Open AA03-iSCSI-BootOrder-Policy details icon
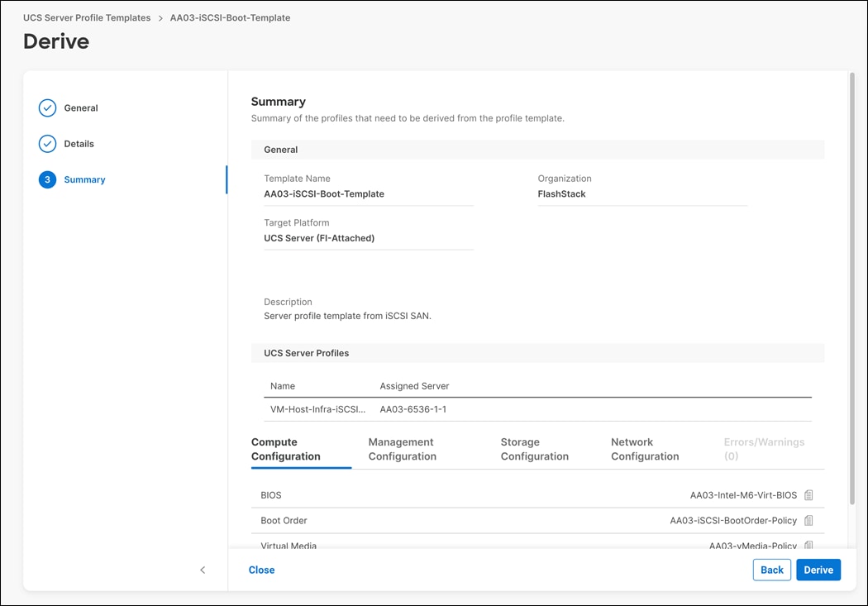 (x=808, y=520)
